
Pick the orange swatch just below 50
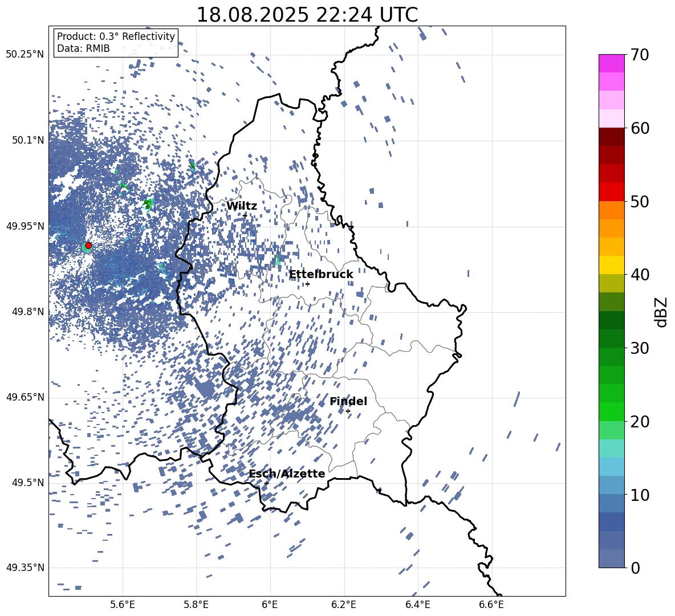611,210
